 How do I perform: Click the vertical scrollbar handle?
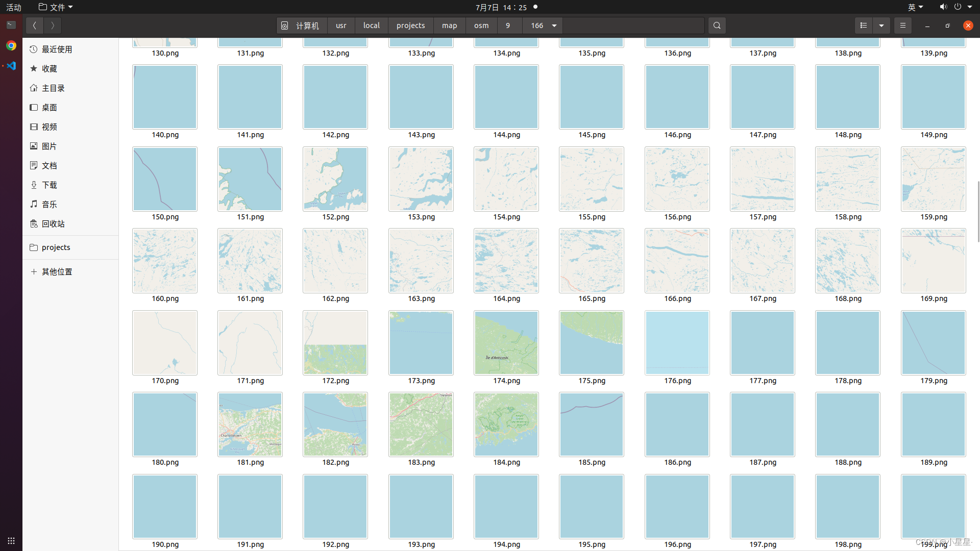tap(978, 211)
